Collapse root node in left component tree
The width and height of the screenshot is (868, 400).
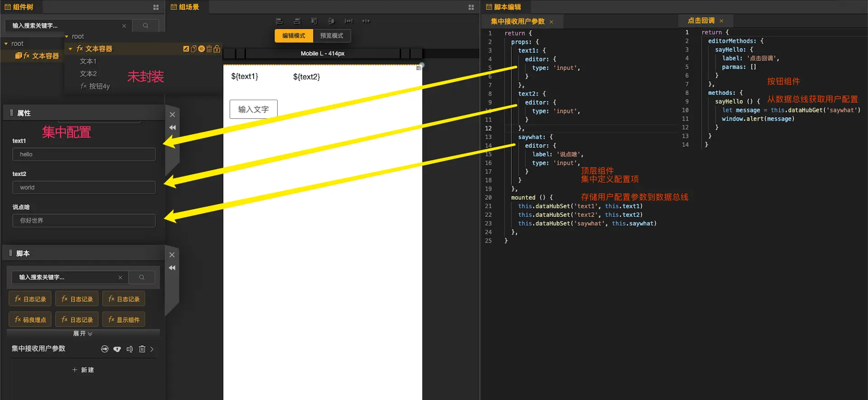(x=6, y=44)
